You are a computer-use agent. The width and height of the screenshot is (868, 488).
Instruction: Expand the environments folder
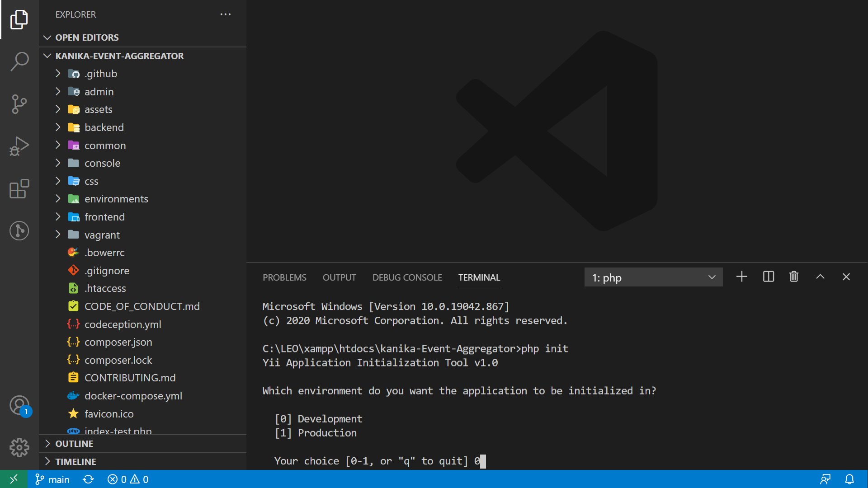(143, 199)
